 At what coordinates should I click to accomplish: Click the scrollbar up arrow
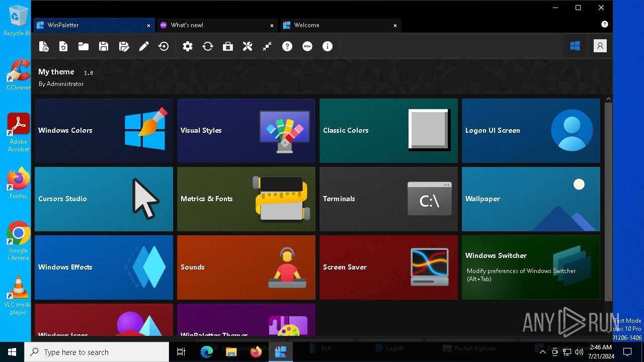(x=608, y=99)
